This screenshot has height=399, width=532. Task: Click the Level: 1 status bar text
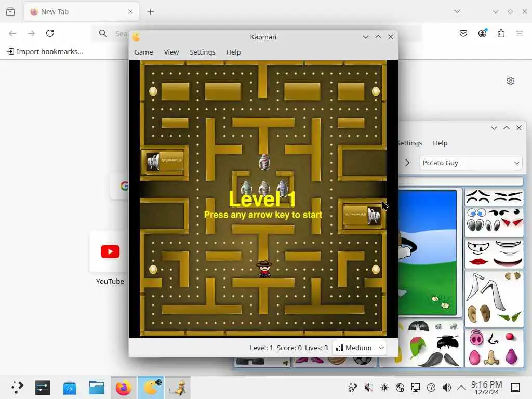[261, 348]
